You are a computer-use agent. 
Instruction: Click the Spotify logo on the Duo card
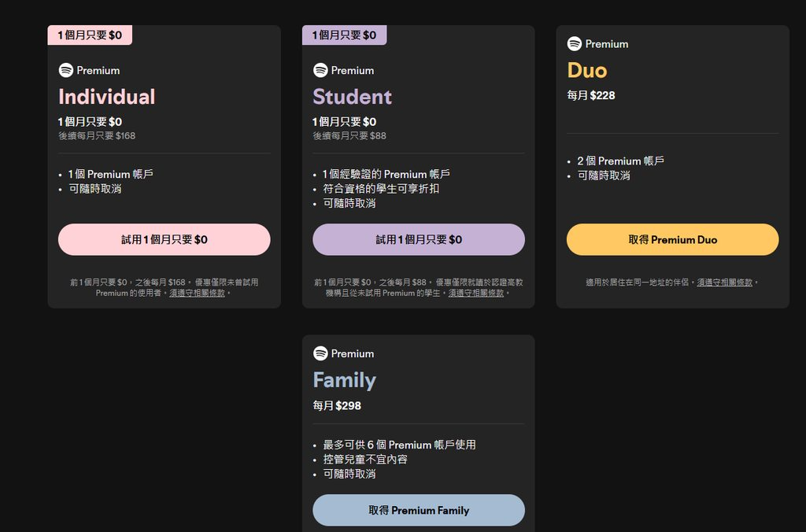click(575, 44)
